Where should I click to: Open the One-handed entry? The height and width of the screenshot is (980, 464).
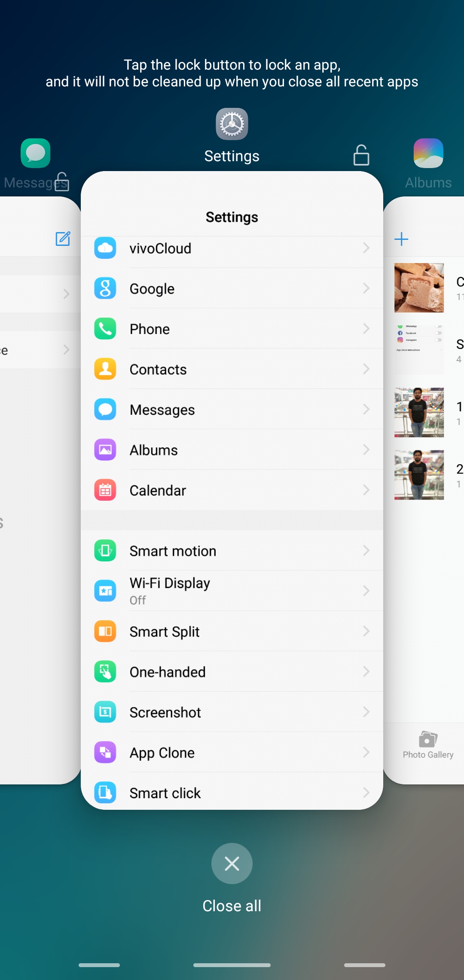232,672
